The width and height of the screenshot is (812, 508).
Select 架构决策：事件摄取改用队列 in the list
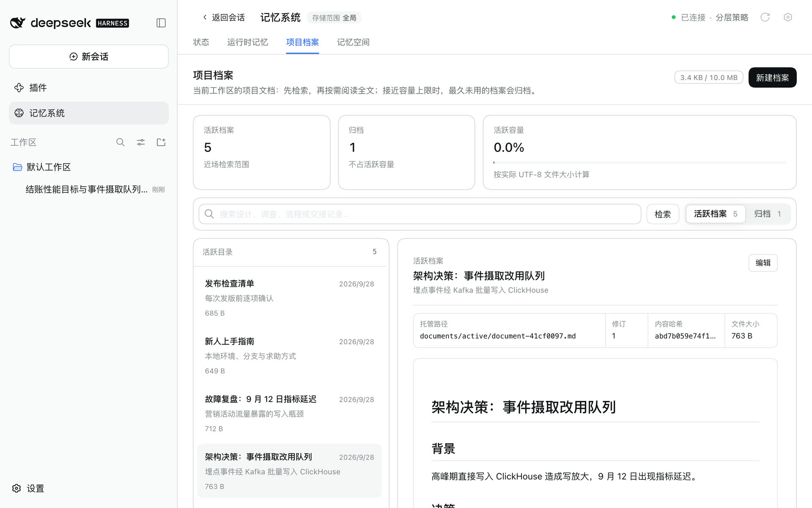point(290,471)
